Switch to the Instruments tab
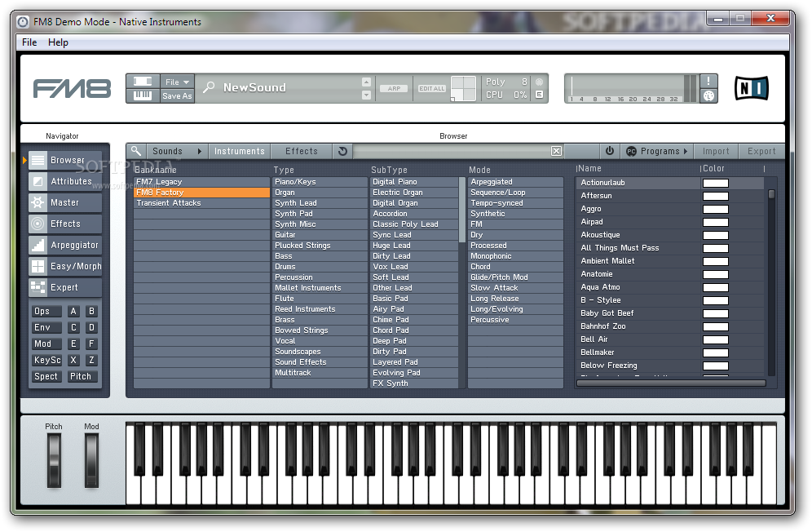Image resolution: width=812 pixels, height=532 pixels. pos(239,152)
